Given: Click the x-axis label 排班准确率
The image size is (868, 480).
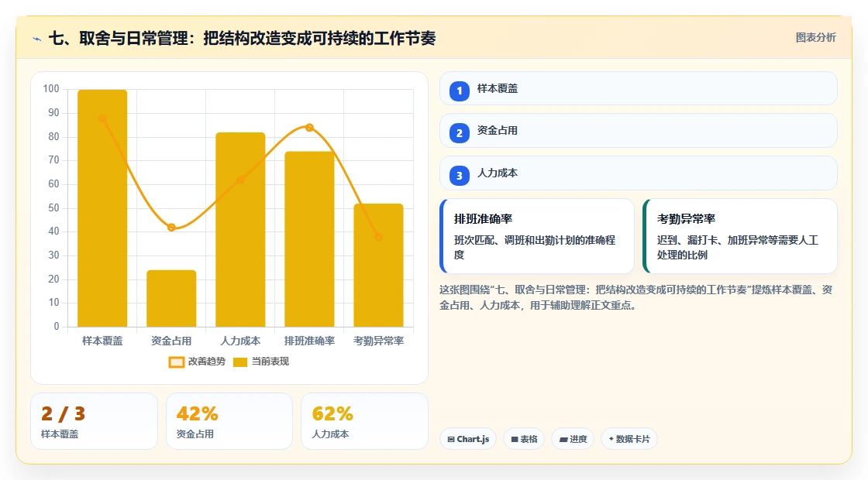Looking at the screenshot, I should click(309, 341).
